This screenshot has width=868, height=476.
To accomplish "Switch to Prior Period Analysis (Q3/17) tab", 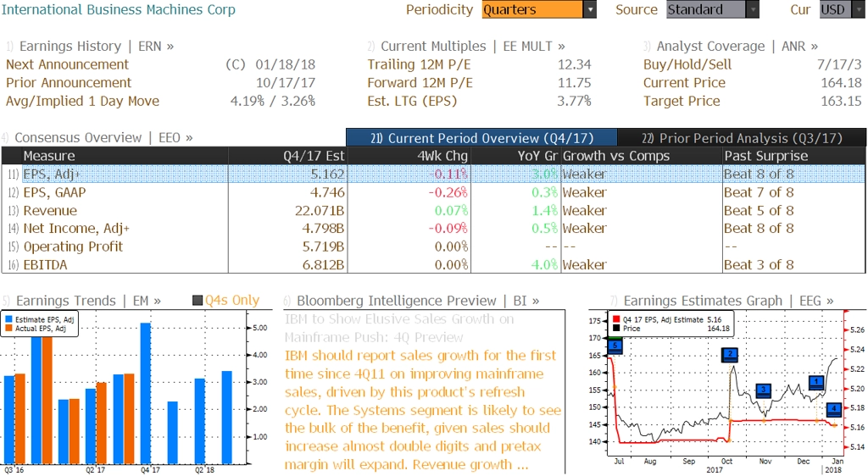I will coord(742,138).
